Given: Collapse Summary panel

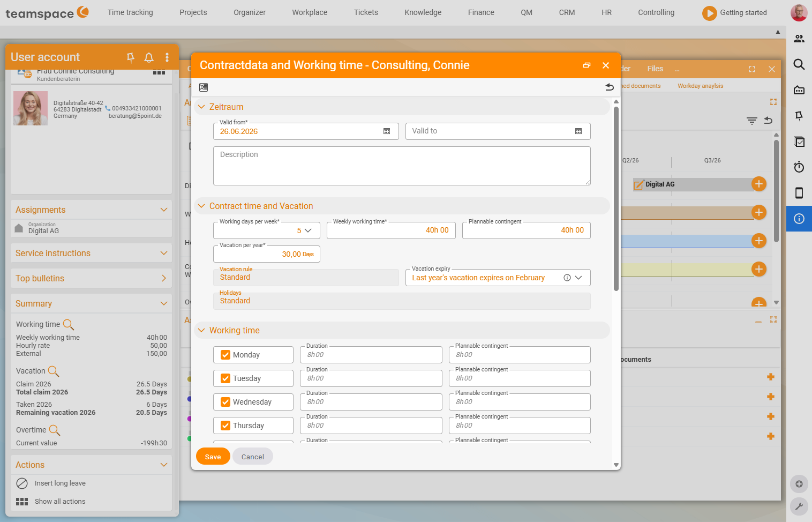Looking at the screenshot, I should click(164, 303).
